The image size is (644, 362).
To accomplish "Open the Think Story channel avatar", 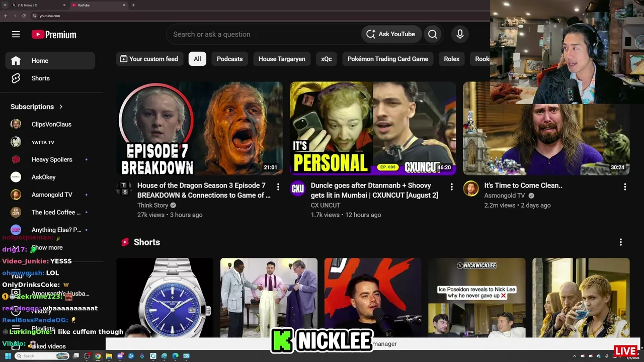I will 124,188.
